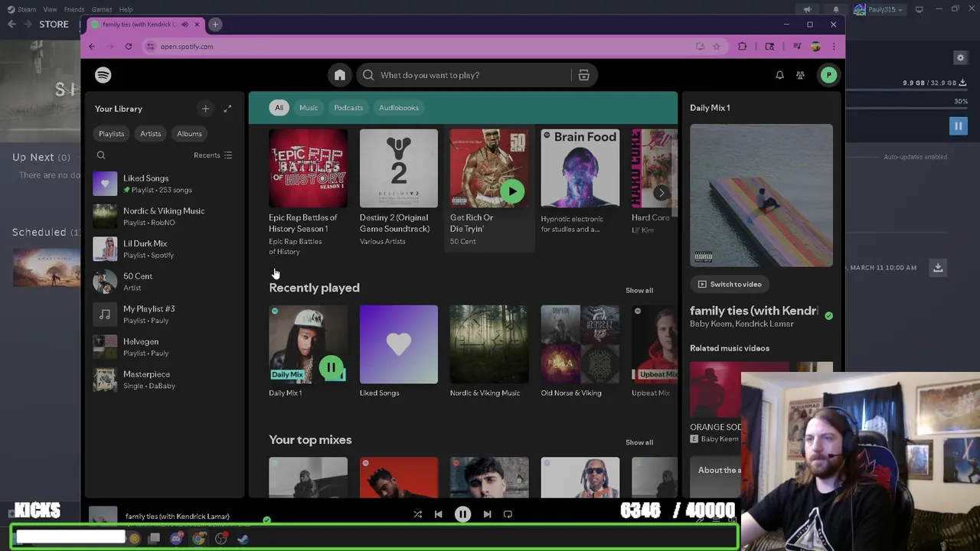
Task: Toggle shuffle in the player bar
Action: [418, 514]
